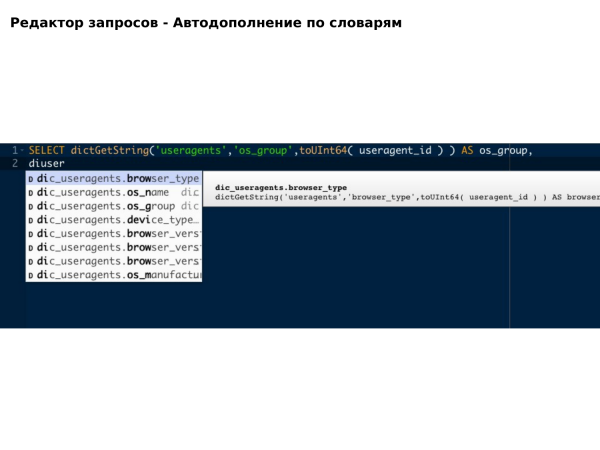This screenshot has height=450, width=600.
Task: Click the 'useragents' string literal in line 1
Action: 192,150
